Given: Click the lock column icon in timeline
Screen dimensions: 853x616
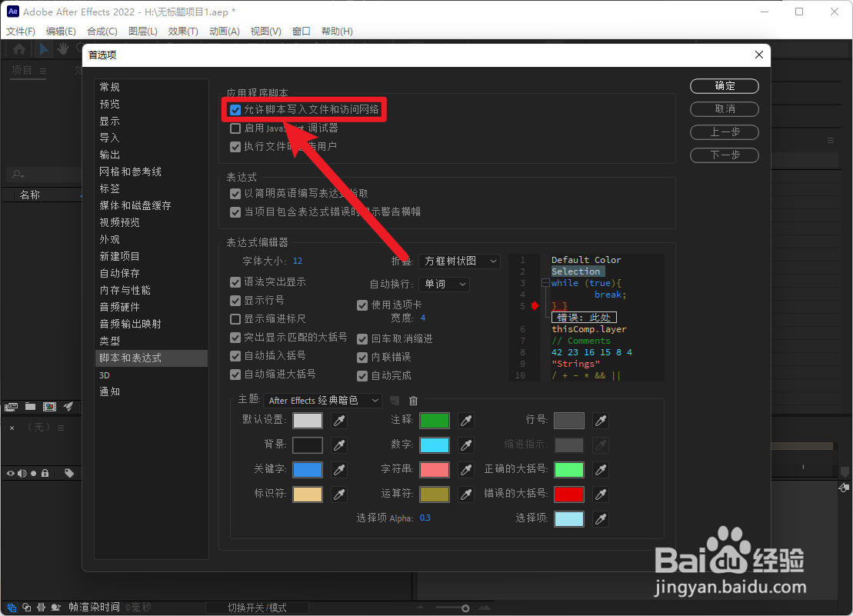Looking at the screenshot, I should (x=45, y=473).
